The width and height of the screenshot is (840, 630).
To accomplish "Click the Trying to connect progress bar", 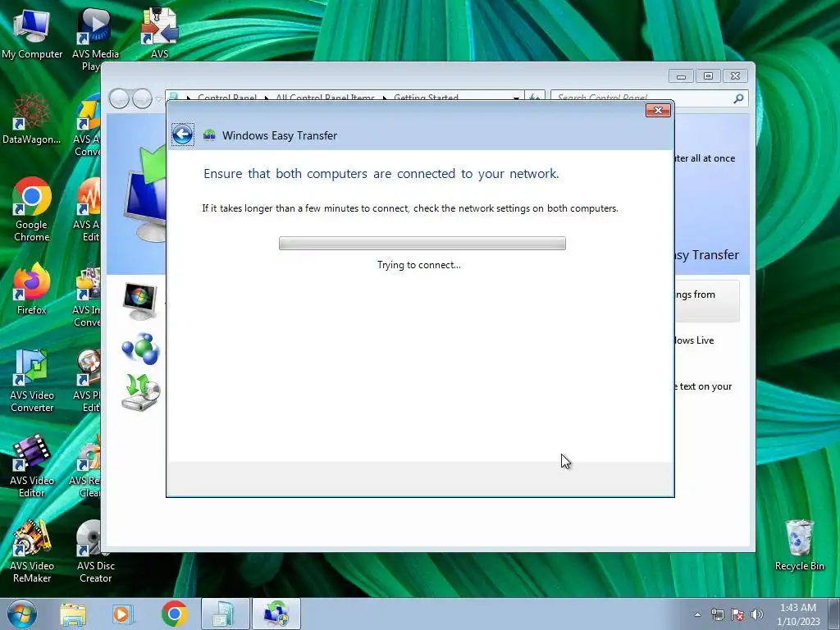I will [422, 243].
